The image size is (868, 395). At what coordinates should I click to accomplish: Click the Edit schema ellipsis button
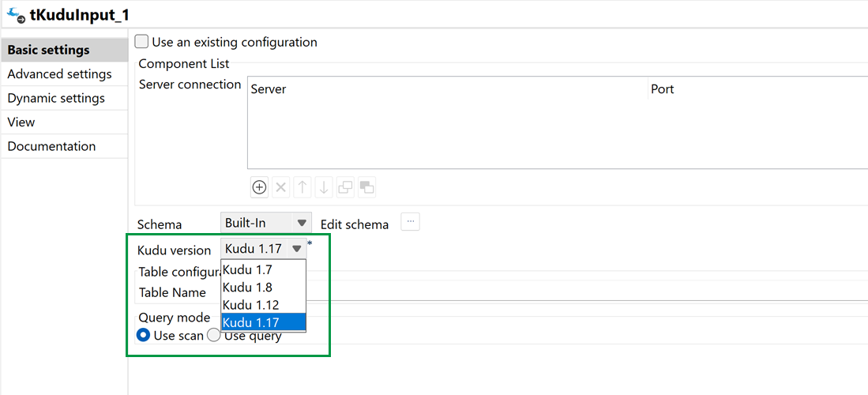coord(410,221)
